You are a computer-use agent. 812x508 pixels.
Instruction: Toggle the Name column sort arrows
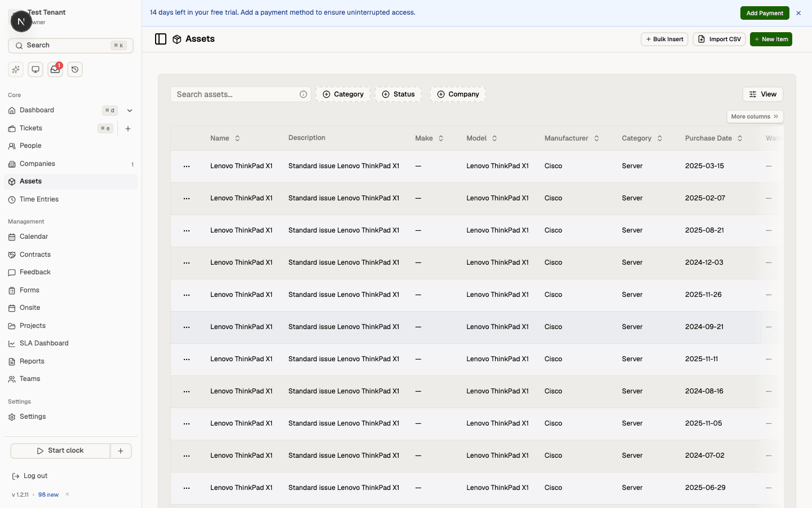(237, 138)
